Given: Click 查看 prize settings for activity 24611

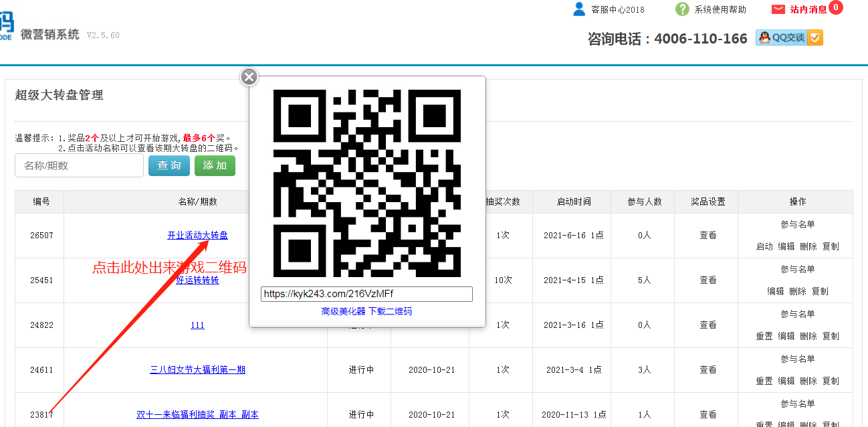Looking at the screenshot, I should coord(708,369).
